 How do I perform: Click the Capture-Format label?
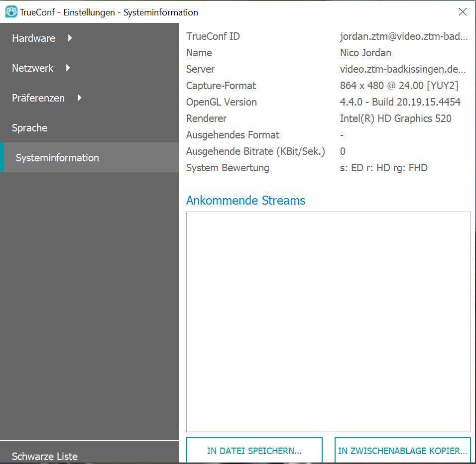point(221,86)
